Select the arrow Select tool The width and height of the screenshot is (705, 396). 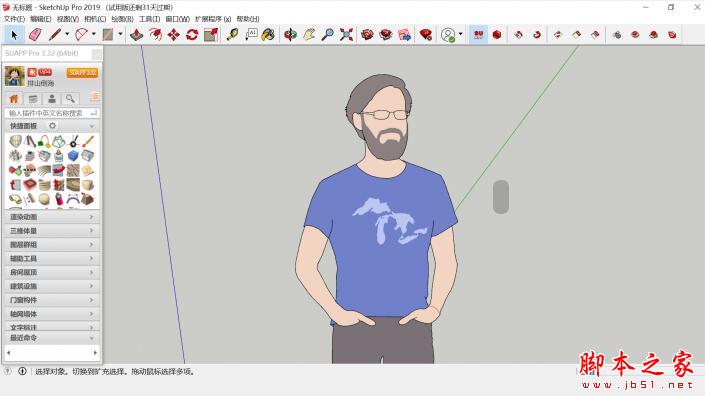tap(13, 35)
